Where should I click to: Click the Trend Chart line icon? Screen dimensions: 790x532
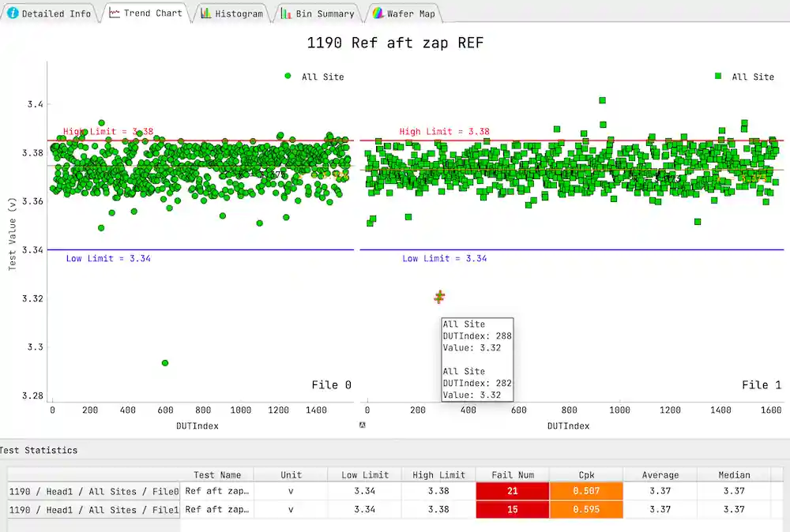pyautogui.click(x=115, y=13)
